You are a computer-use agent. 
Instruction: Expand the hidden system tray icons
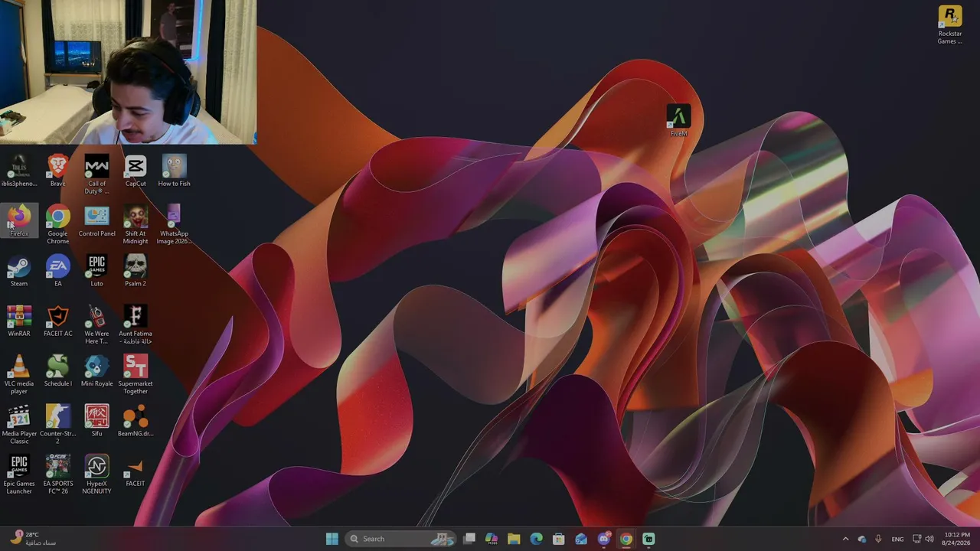[845, 539]
